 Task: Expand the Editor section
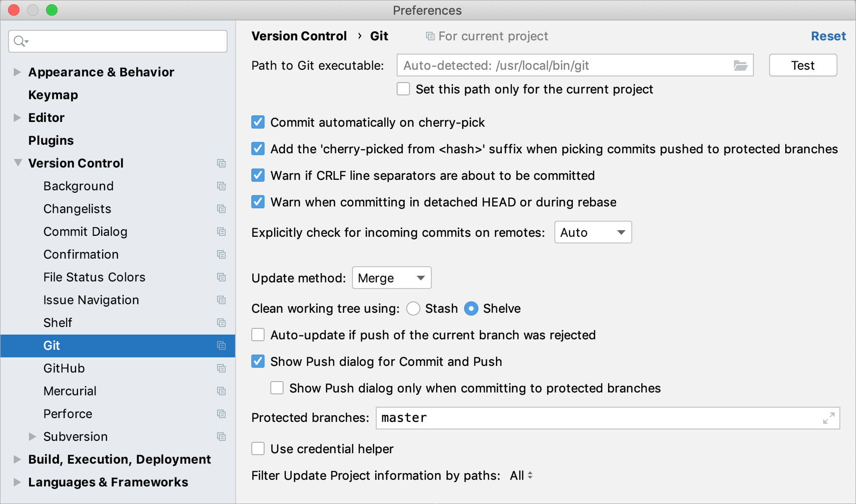point(18,118)
